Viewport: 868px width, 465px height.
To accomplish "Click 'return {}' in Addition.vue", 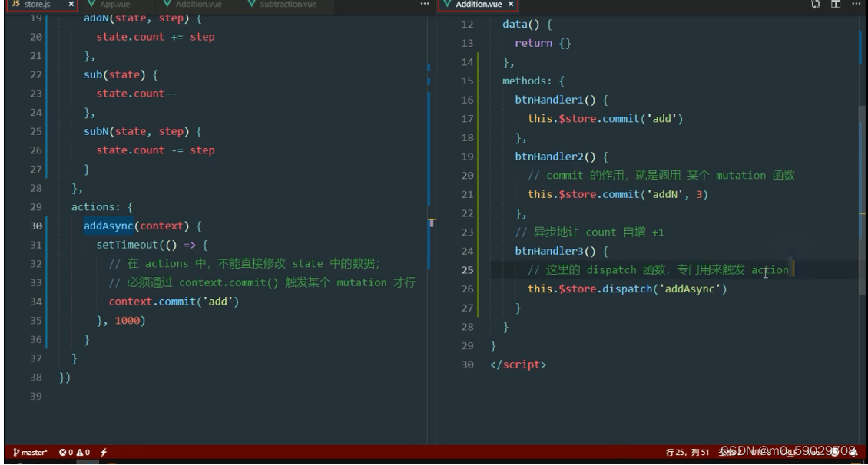I will click(x=542, y=43).
